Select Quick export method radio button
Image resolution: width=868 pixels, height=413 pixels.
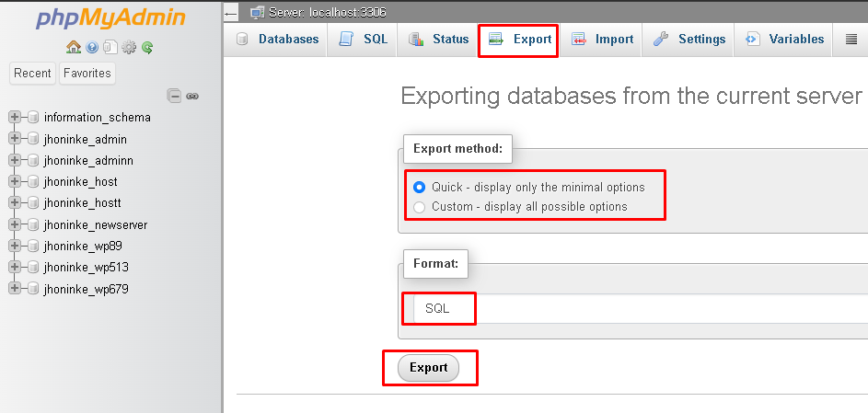[420, 188]
